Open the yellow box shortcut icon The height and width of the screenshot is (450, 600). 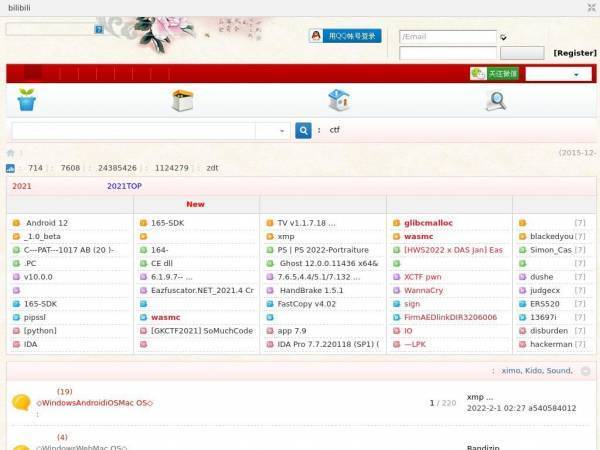pos(183,100)
